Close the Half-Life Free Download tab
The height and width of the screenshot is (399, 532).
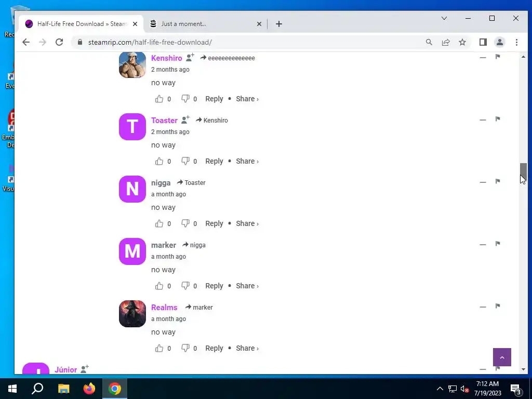click(x=135, y=24)
